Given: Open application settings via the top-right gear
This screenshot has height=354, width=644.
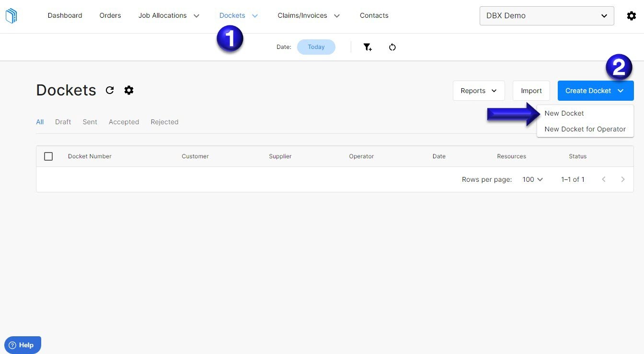Looking at the screenshot, I should [632, 15].
